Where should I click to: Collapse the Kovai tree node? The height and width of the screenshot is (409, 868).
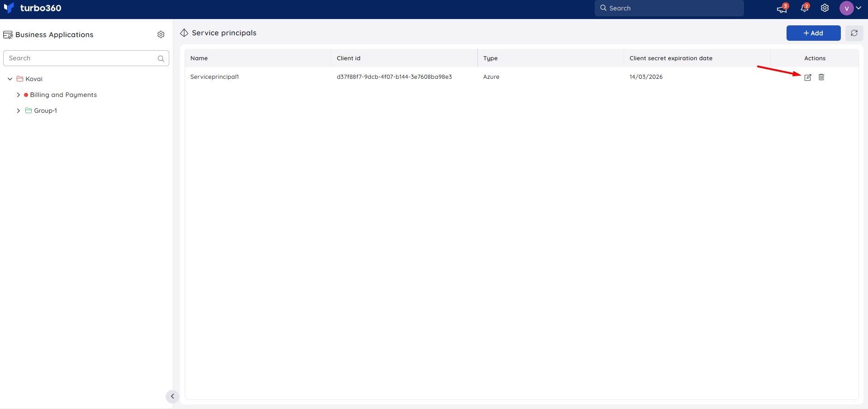pos(10,79)
